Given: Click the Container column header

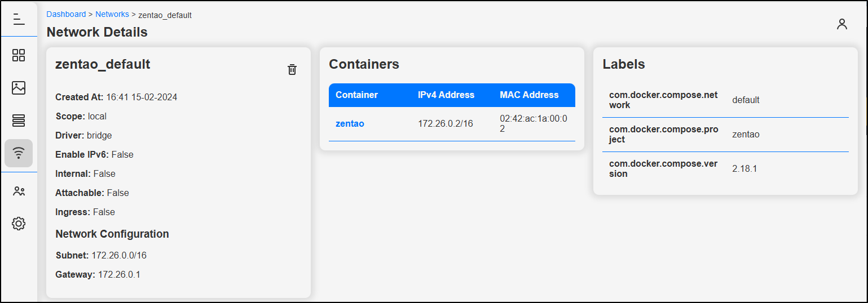Looking at the screenshot, I should 356,95.
